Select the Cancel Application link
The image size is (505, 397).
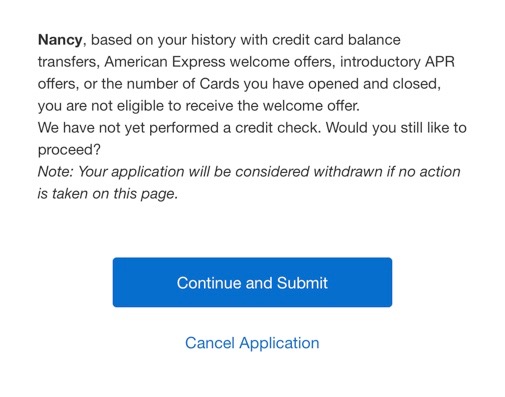point(252,343)
